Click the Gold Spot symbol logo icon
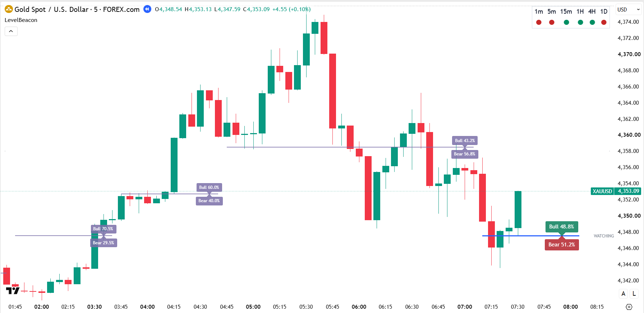 click(9, 9)
